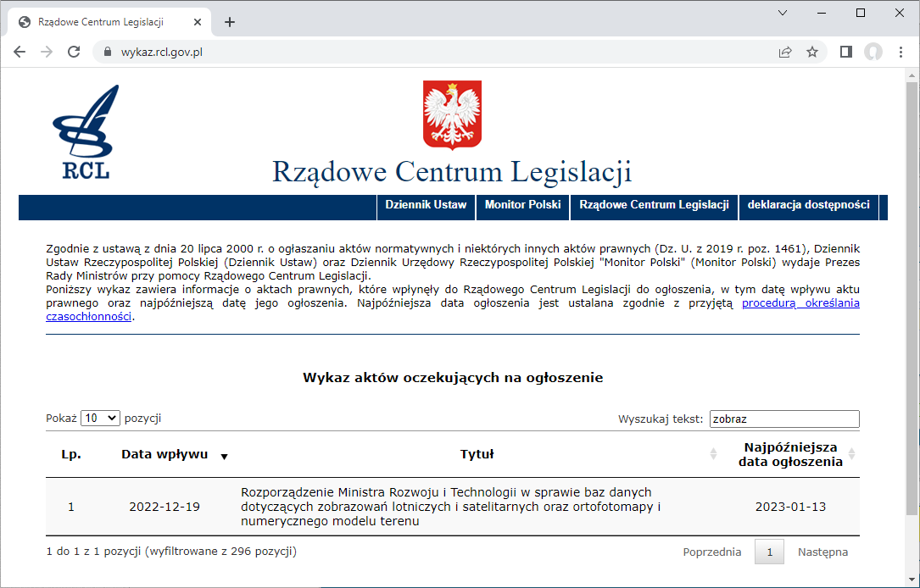Open the share icon in the address bar
Image resolution: width=920 pixels, height=588 pixels.
[x=783, y=52]
